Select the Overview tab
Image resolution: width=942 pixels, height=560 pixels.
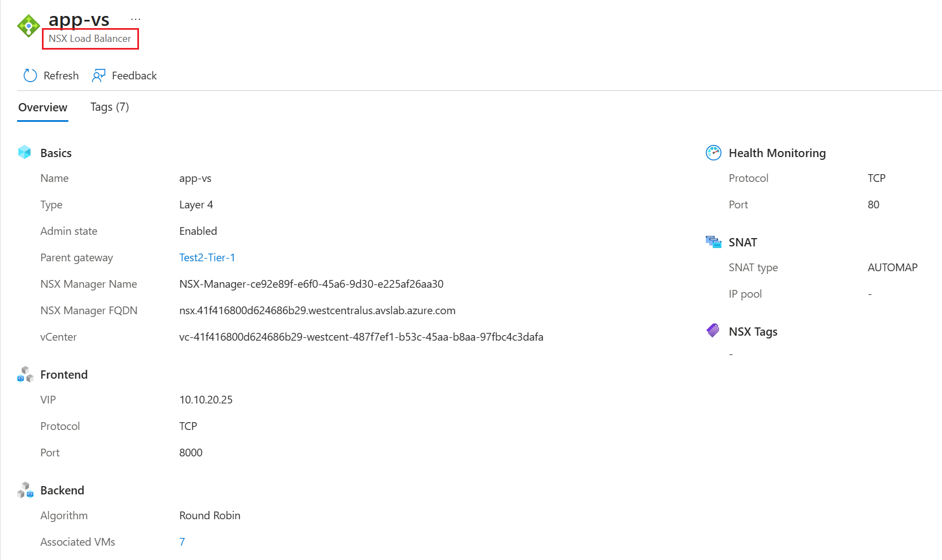click(43, 107)
